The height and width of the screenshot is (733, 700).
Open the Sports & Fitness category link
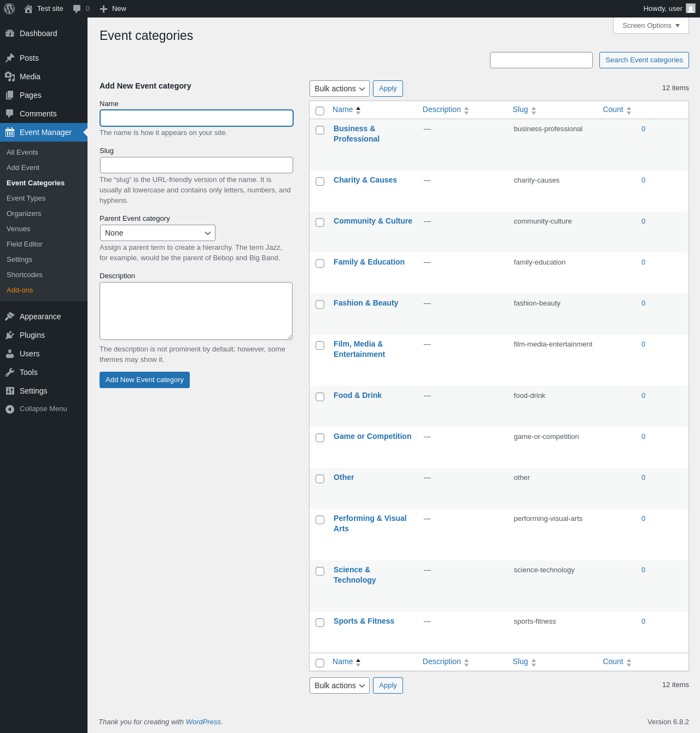point(364,621)
